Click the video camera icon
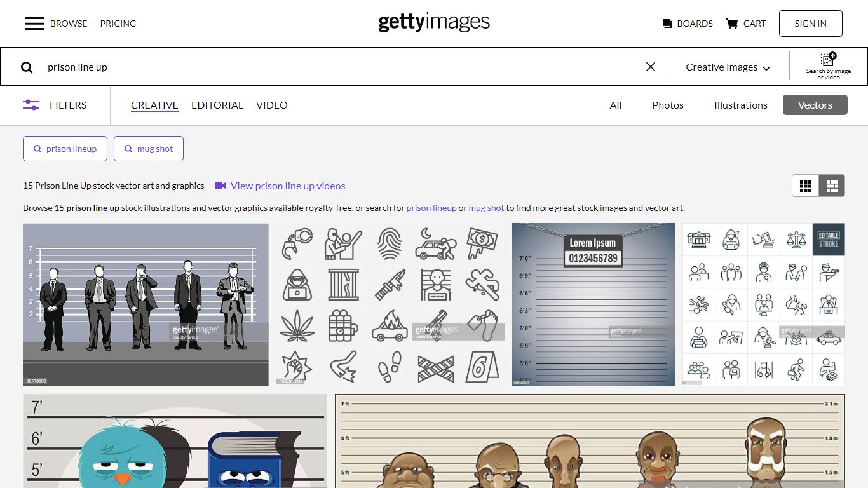Viewport: 868px width, 488px height. point(220,186)
